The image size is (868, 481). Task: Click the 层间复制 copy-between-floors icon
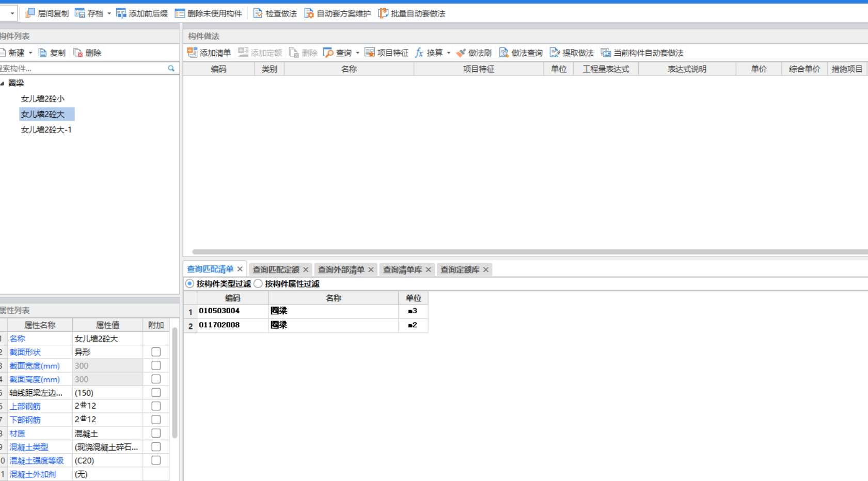point(30,13)
